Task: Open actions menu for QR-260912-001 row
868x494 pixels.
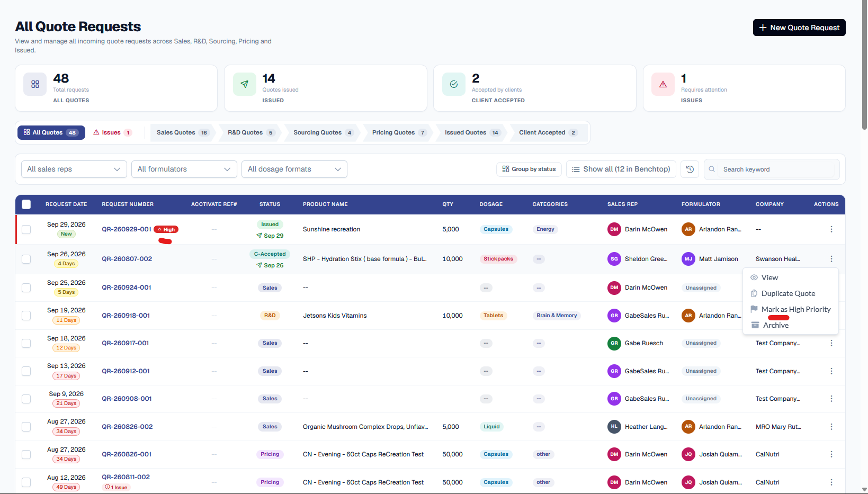Action: tap(831, 371)
